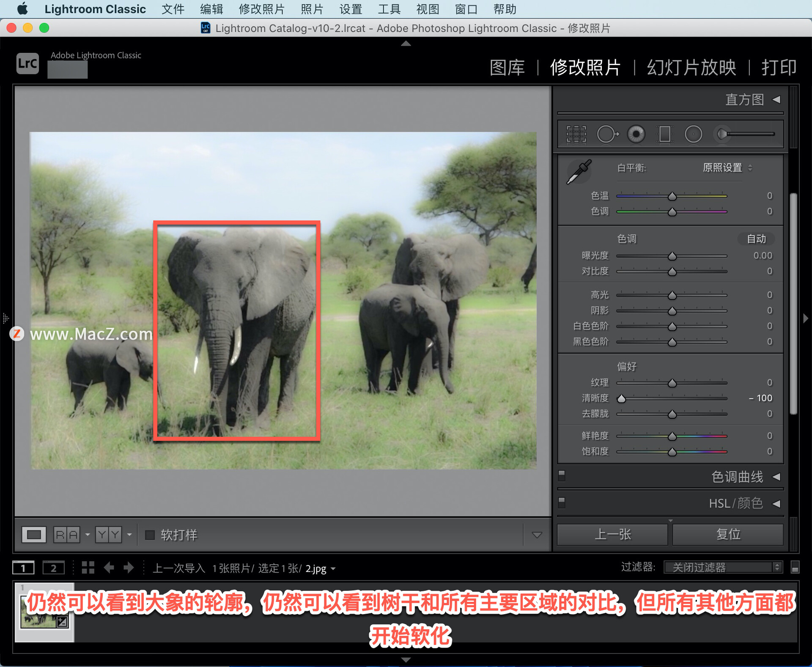Image resolution: width=812 pixels, height=667 pixels.
Task: Click the 自动 auto tone button
Action: (756, 239)
